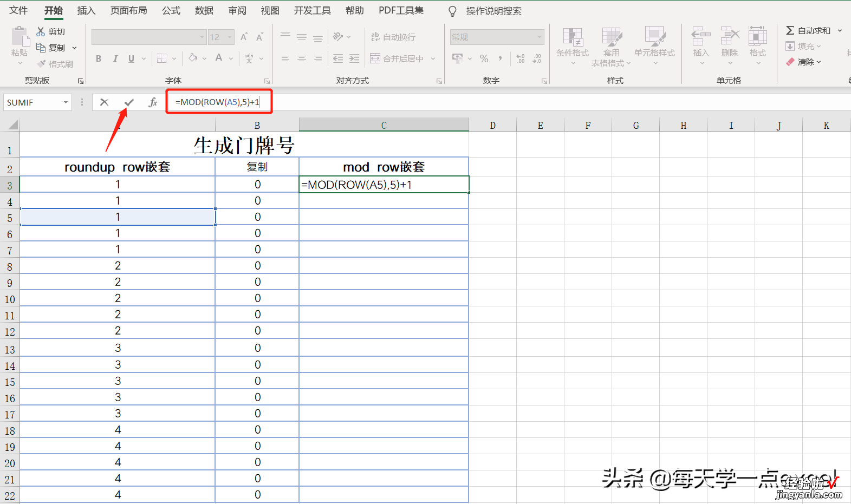Click the Enter checkmark in formula bar
This screenshot has width=851, height=504.
(x=129, y=102)
